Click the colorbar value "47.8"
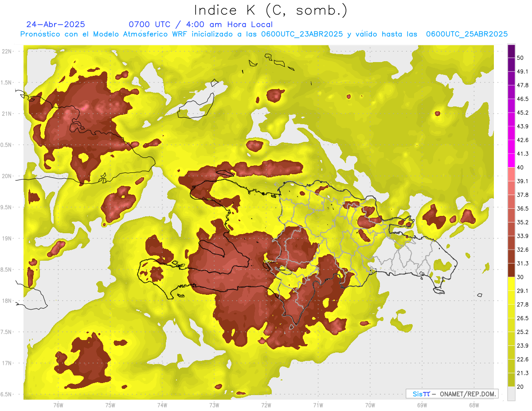 (x=523, y=85)
